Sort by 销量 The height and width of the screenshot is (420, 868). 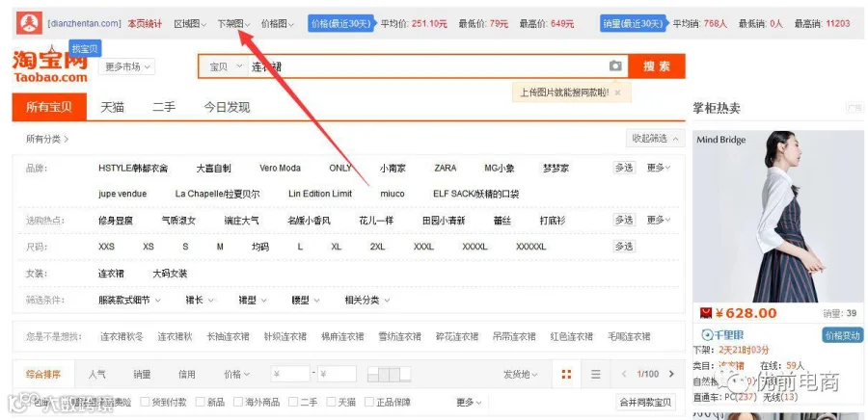coord(142,374)
